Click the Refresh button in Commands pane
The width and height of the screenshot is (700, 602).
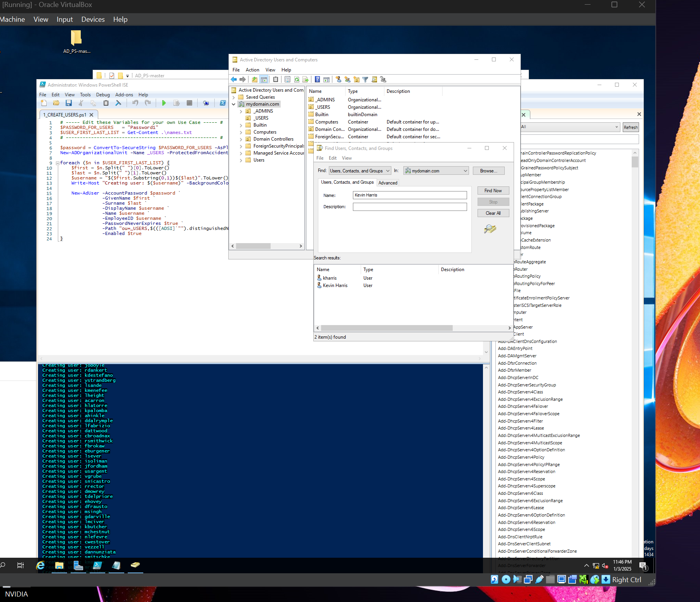tap(631, 127)
